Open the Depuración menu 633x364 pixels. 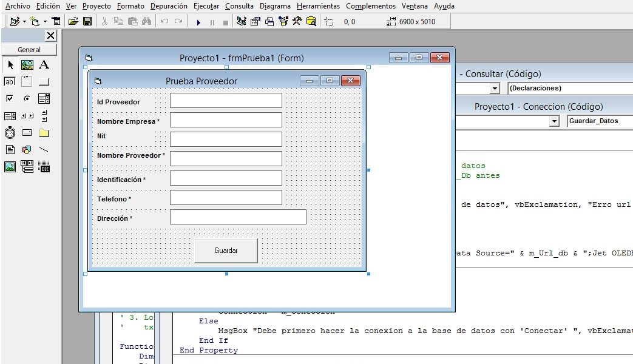click(169, 6)
